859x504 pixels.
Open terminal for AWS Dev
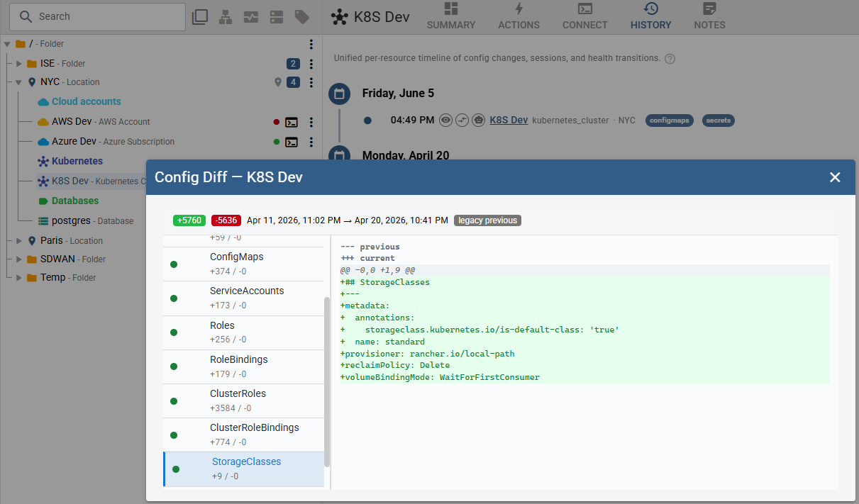292,122
